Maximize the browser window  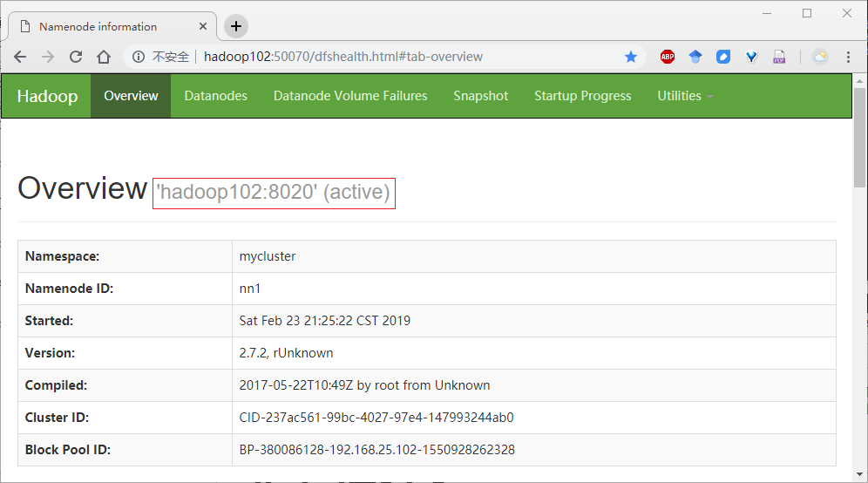(x=807, y=13)
